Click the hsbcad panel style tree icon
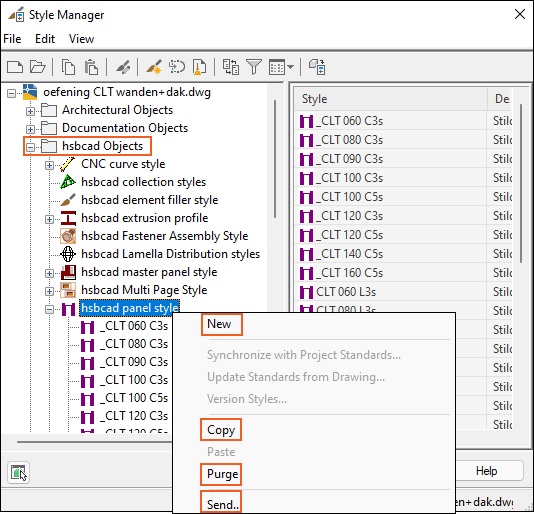This screenshot has height=514, width=534. [x=68, y=309]
